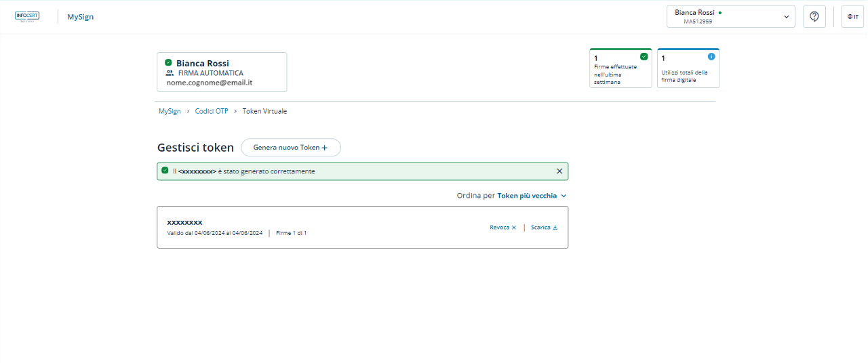The width and height of the screenshot is (868, 363).
Task: Click the nome.cognome@email.it address
Action: click(x=210, y=83)
